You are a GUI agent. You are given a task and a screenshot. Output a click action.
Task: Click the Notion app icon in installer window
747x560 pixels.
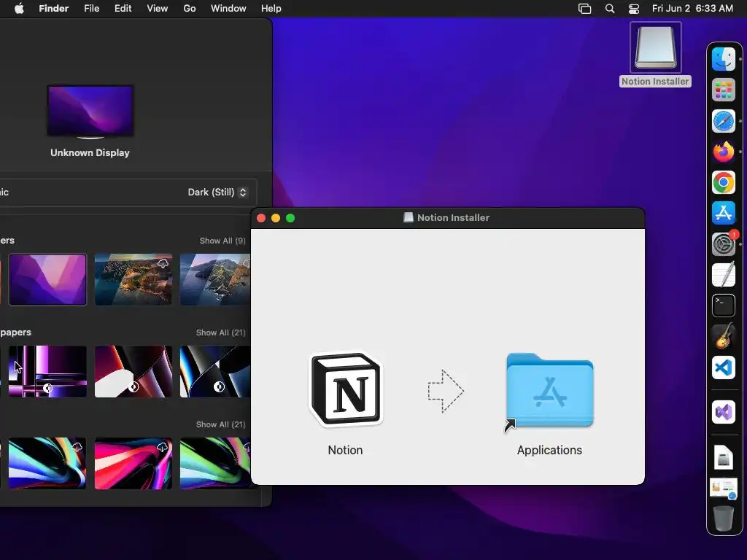click(346, 389)
